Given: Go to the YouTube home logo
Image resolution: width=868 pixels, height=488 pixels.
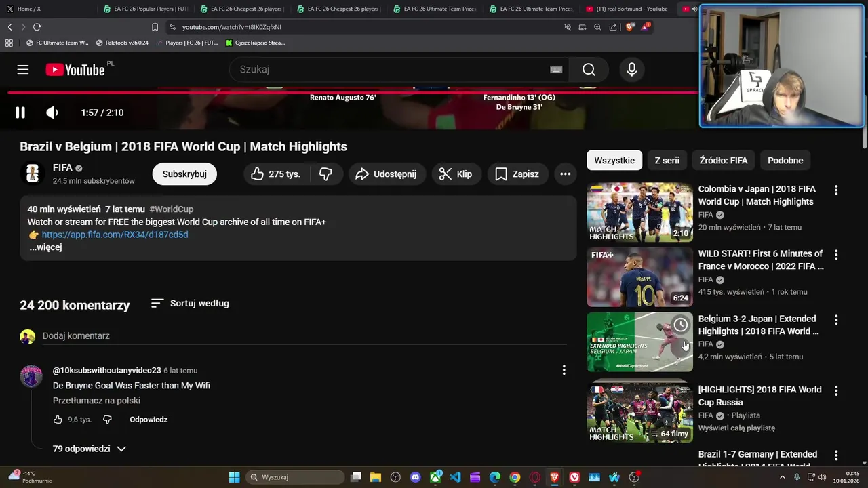Looking at the screenshot, I should click(75, 70).
